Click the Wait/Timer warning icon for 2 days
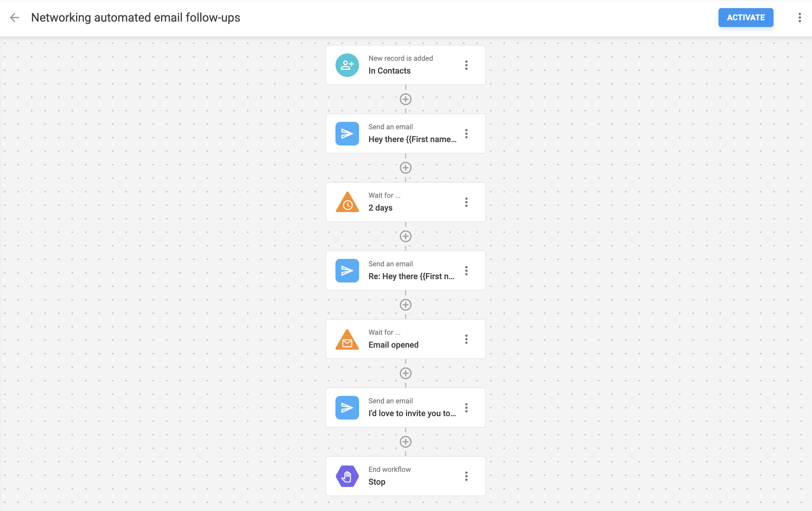The width and height of the screenshot is (812, 511). pyautogui.click(x=348, y=202)
